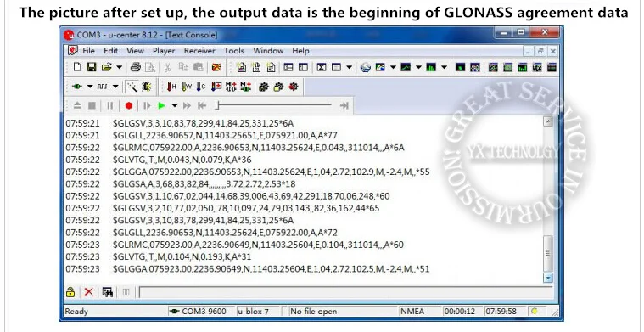Click the satellite sky view icon
The width and height of the screenshot is (644, 332).
click(x=475, y=67)
